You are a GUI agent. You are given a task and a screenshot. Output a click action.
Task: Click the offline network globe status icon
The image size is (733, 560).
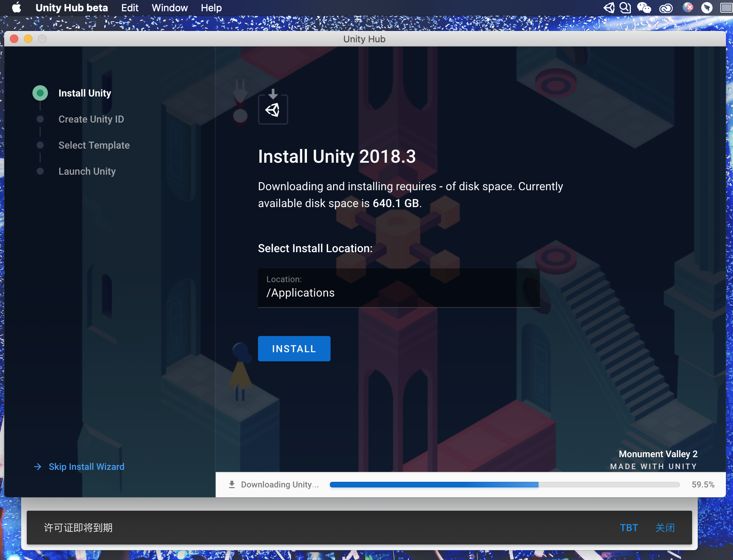coord(688,7)
